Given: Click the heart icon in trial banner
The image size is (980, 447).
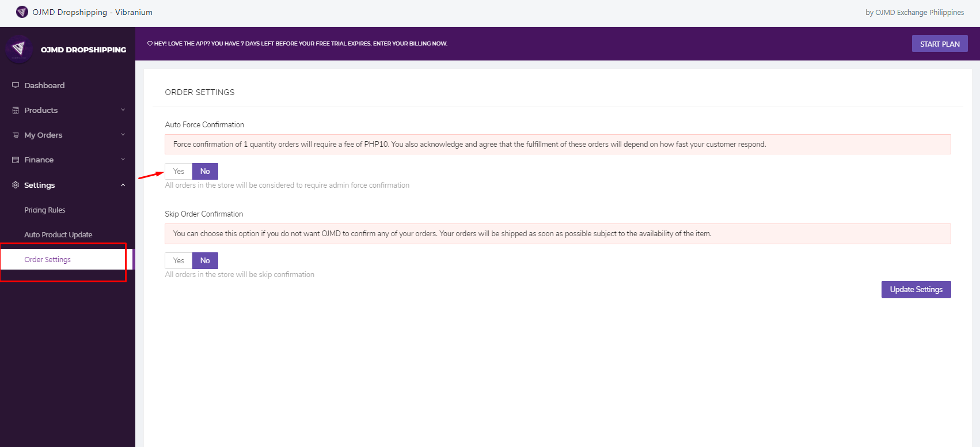Looking at the screenshot, I should pyautogui.click(x=150, y=44).
